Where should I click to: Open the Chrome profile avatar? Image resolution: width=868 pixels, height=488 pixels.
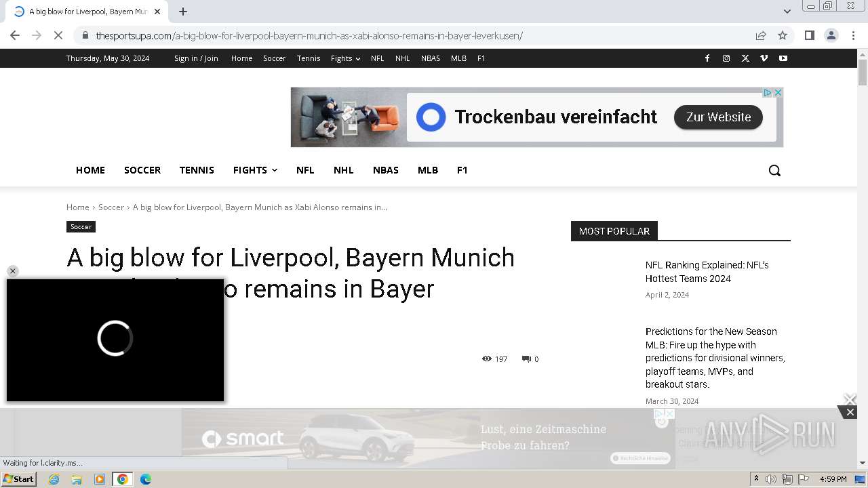pyautogui.click(x=831, y=35)
